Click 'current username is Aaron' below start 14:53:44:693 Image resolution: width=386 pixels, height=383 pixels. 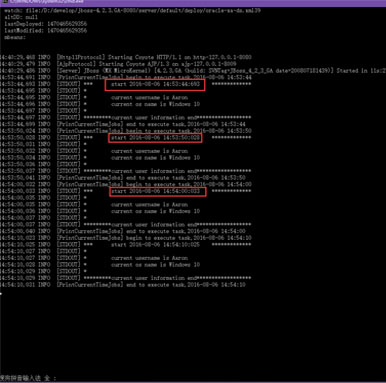click(x=149, y=98)
